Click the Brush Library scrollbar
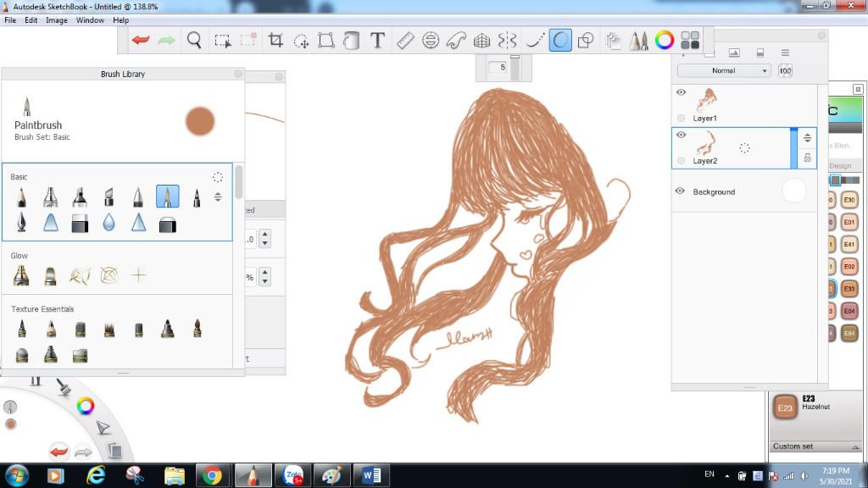 coord(238,181)
